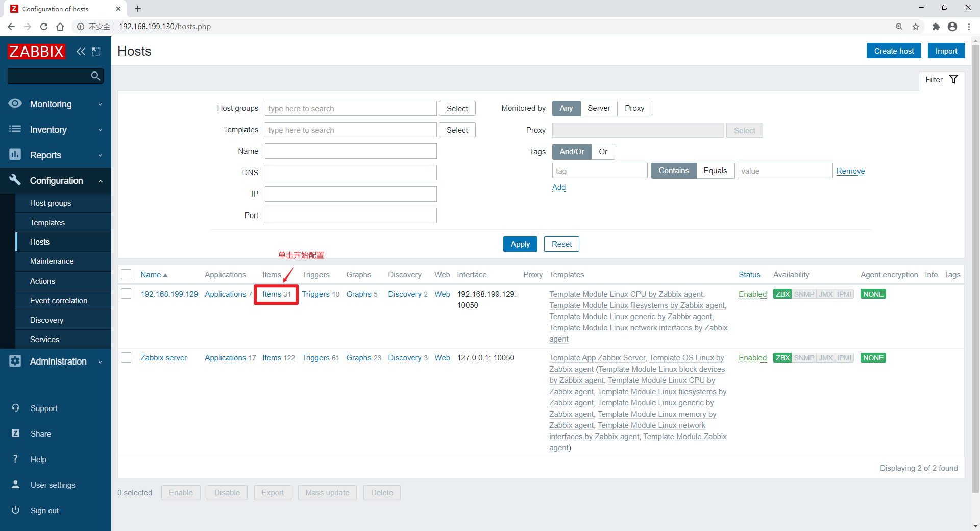Viewport: 980px width, 531px height.
Task: Set Monitored by to Any
Action: 566,108
